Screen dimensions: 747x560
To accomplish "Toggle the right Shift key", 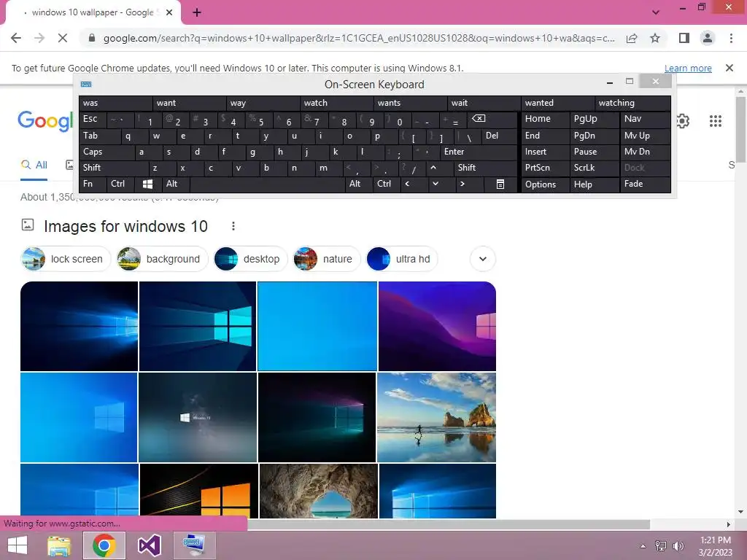I will click(485, 168).
